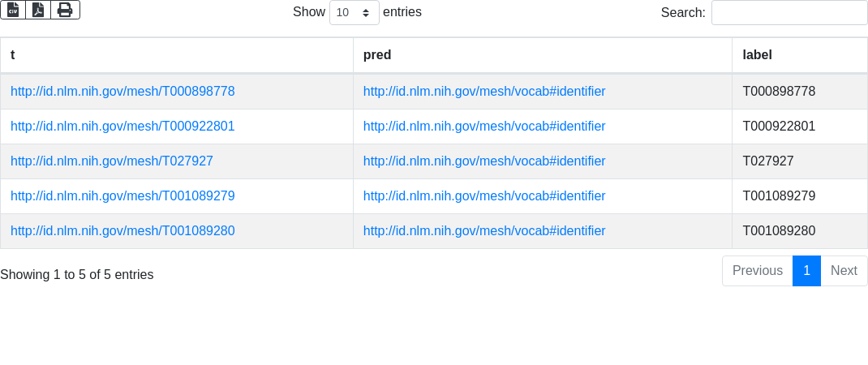
Task: Open vocab#identifier link in first row
Action: [x=484, y=92]
